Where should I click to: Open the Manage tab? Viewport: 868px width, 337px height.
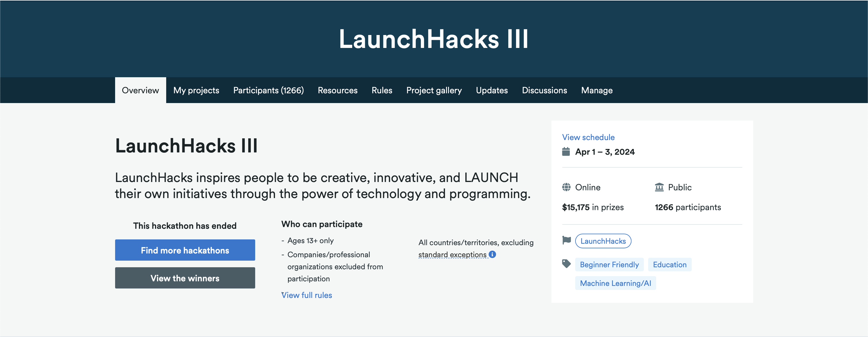coord(597,90)
